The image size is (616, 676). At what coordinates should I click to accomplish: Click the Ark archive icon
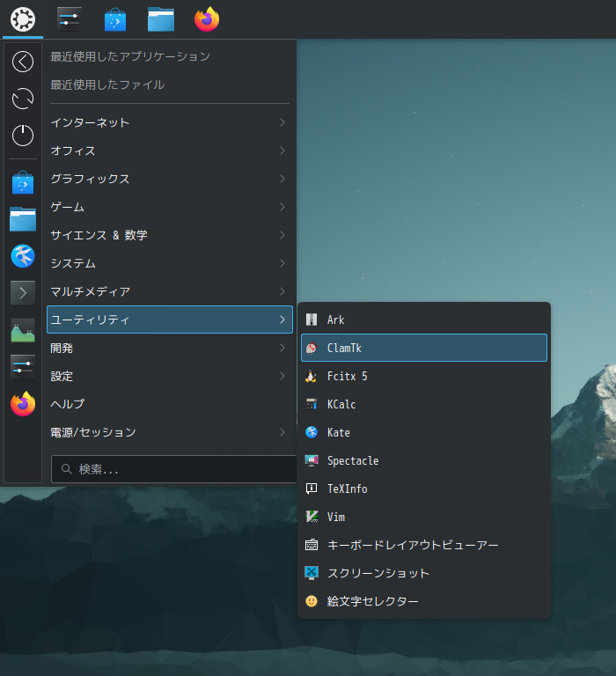(312, 320)
